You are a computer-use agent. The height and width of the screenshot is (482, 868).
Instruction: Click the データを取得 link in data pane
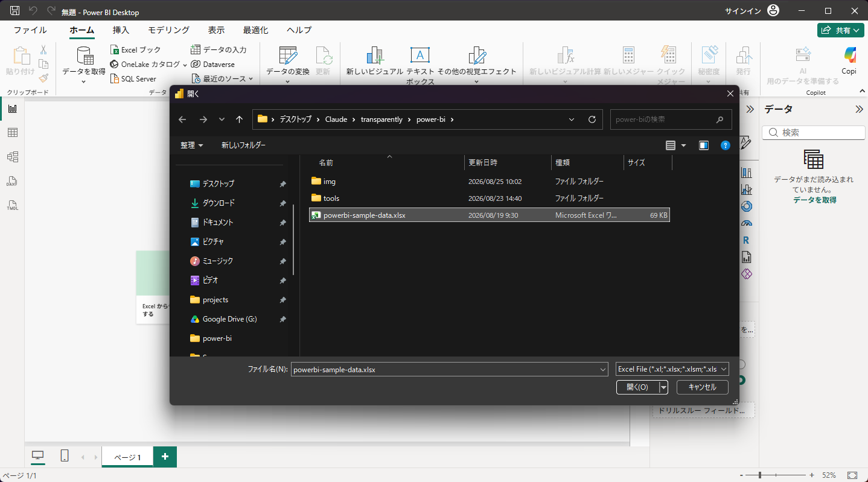pos(814,200)
